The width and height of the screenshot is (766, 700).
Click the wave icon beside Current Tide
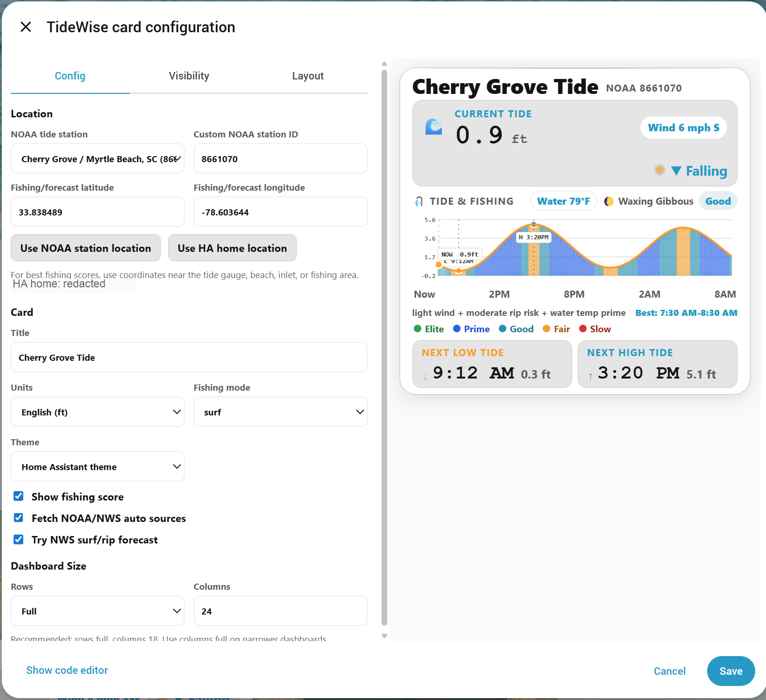pyautogui.click(x=433, y=127)
